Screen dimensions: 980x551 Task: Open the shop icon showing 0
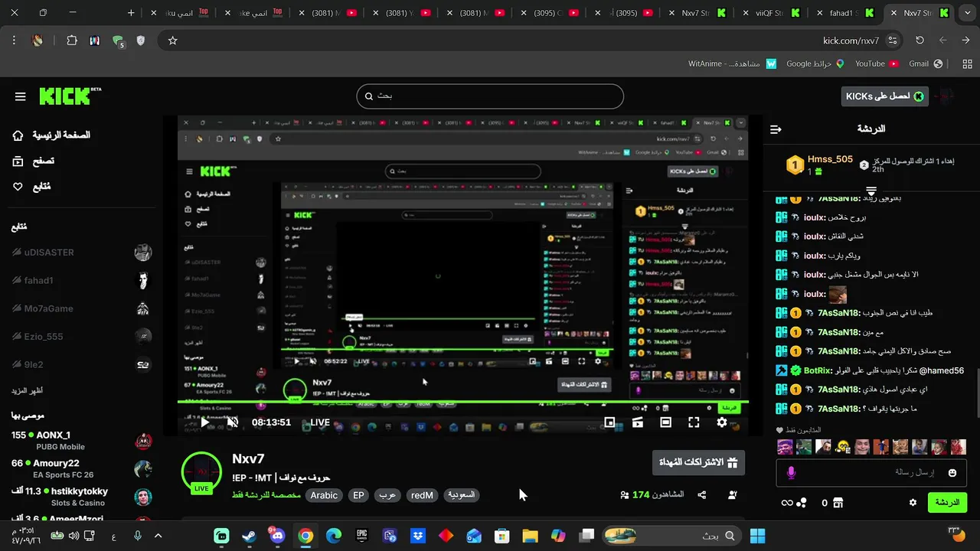[x=838, y=503]
